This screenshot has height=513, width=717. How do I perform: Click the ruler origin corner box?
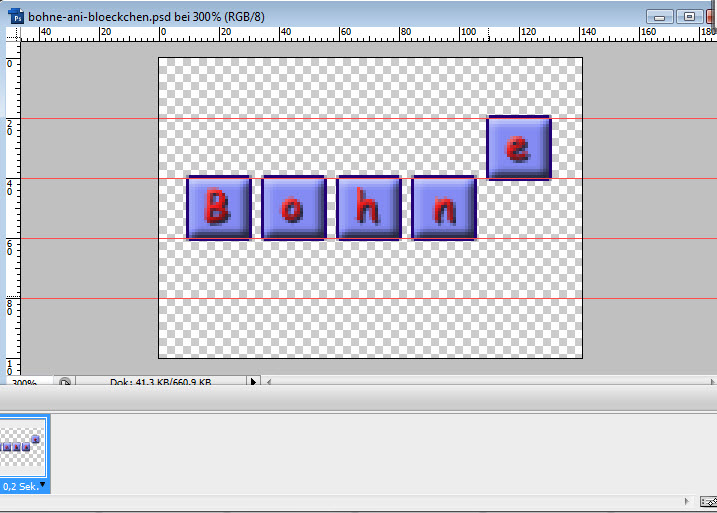12,33
